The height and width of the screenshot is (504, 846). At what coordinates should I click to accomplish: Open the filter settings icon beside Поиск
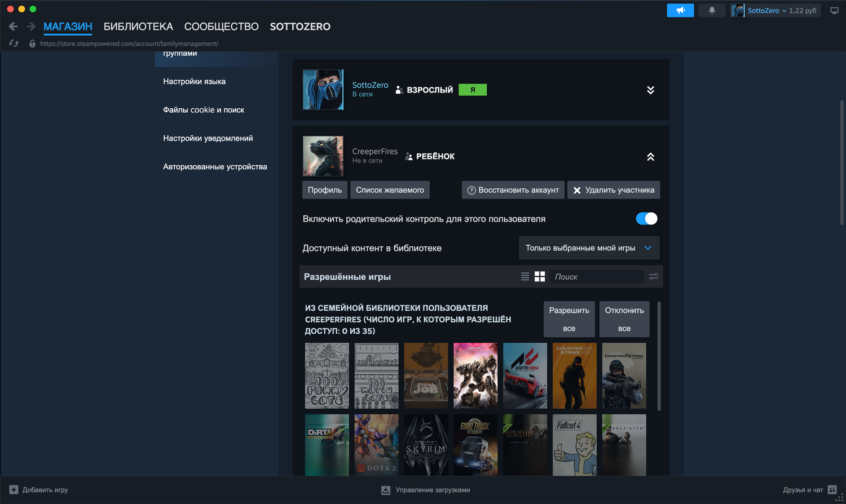[x=654, y=276]
